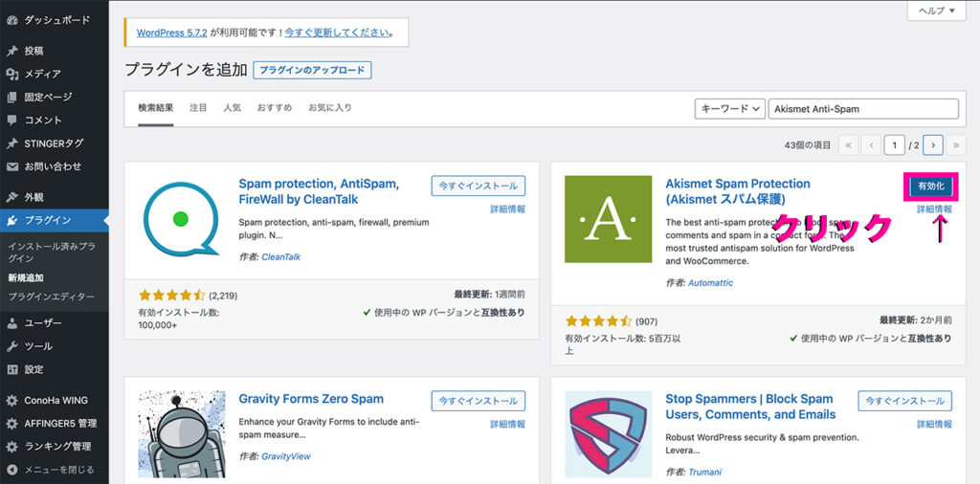Click the プラグインのアップロード button

pos(313,71)
